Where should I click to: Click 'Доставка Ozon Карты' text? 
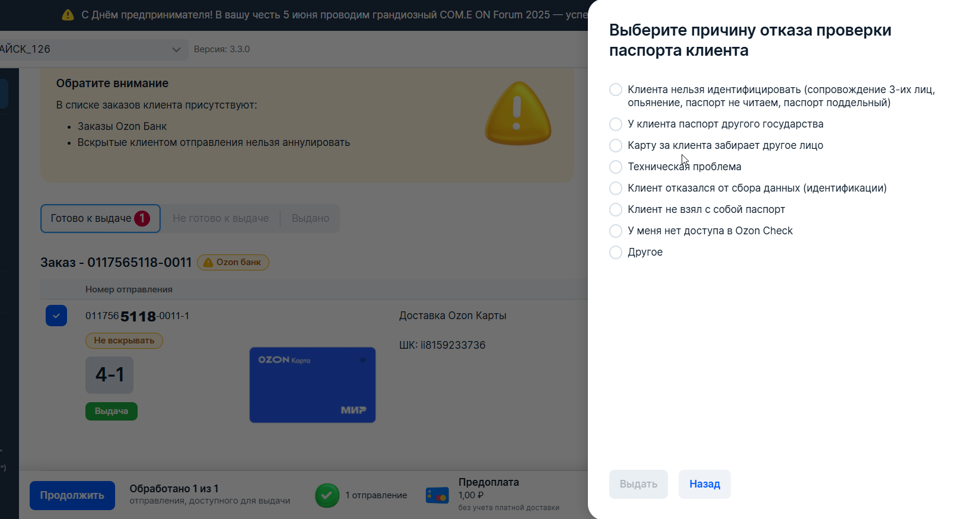(x=453, y=316)
